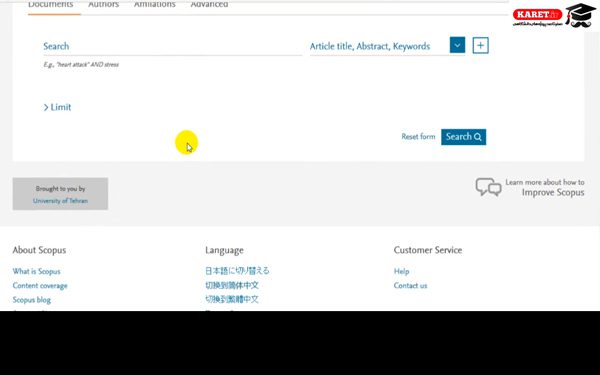
Task: Open the Content coverage link
Action: point(40,285)
